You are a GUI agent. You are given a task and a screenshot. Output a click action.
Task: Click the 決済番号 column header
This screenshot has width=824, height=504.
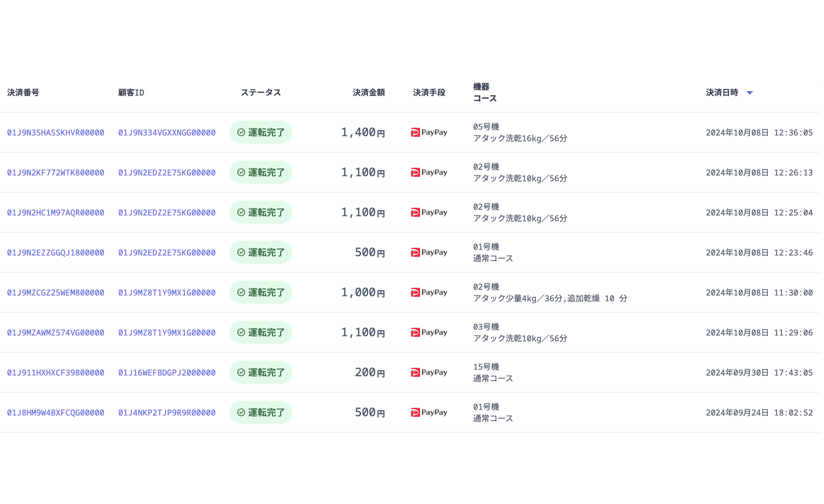[23, 93]
